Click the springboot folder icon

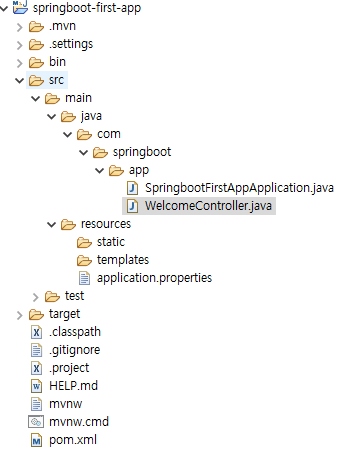pyautogui.click(x=100, y=152)
